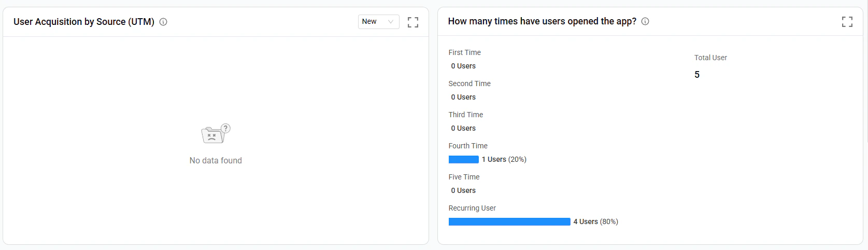Select the Recurring User blue bar
This screenshot has height=250, width=868.
(509, 221)
